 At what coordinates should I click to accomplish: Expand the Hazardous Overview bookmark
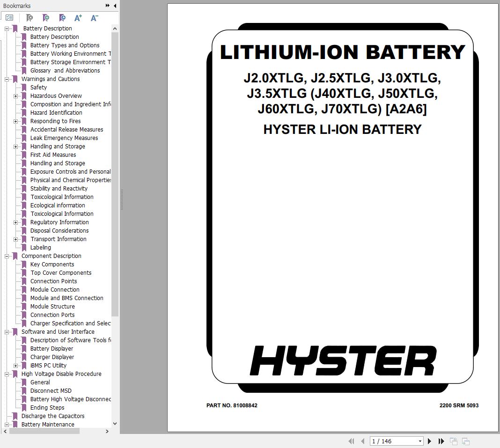click(16, 96)
